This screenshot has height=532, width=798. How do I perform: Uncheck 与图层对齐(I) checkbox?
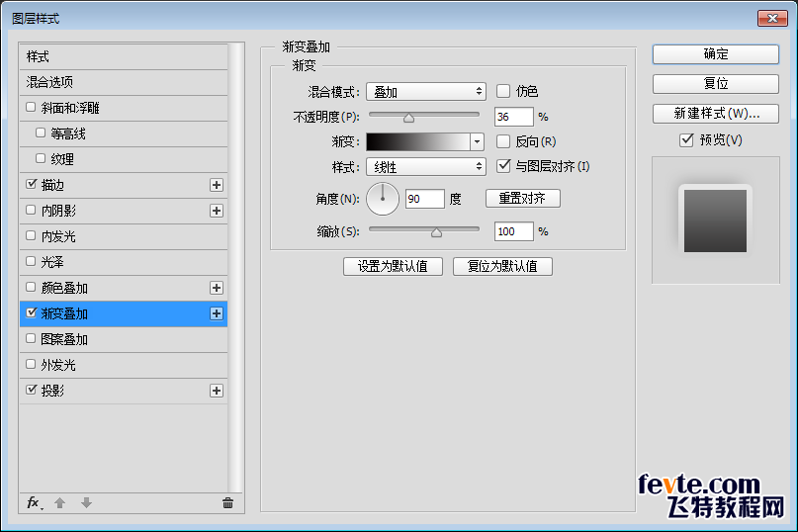502,166
